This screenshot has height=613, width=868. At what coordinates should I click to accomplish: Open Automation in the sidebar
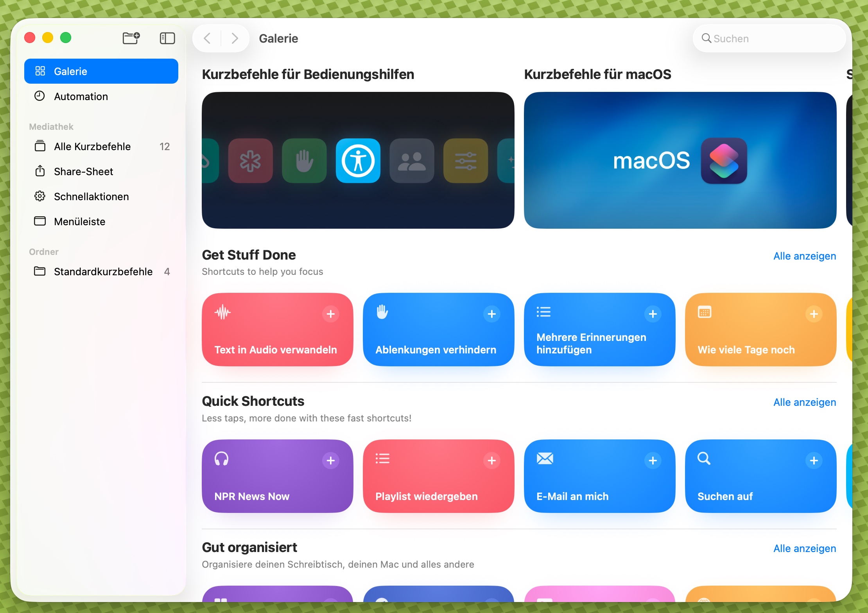click(x=101, y=96)
